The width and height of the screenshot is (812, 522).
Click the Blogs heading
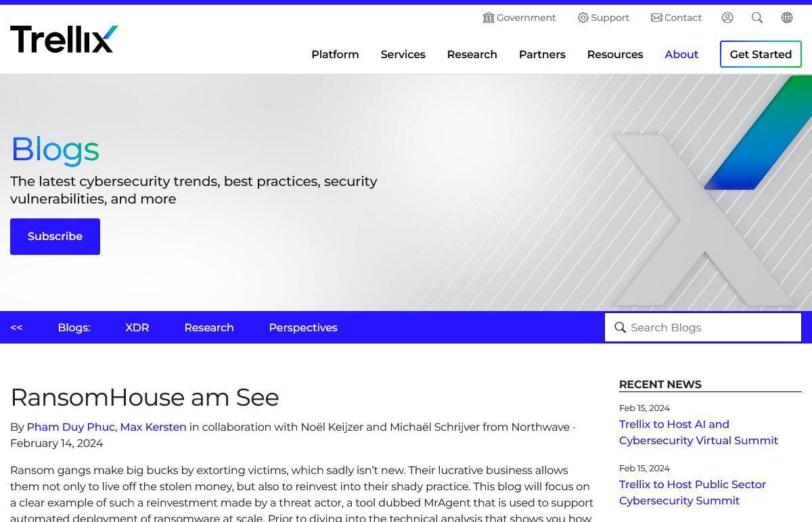55,149
